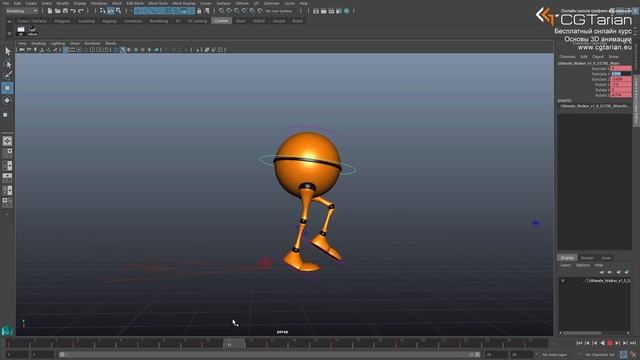Click the second custom shelf button
640x360 pixels.
[32, 31]
